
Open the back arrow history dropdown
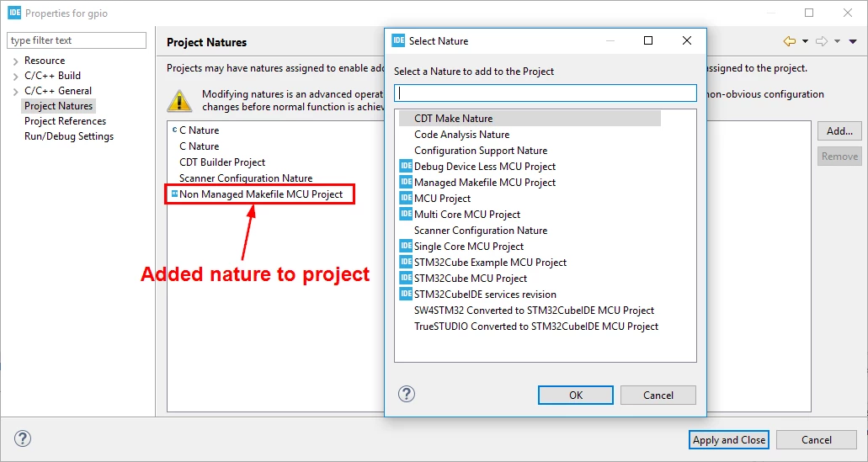tap(805, 41)
